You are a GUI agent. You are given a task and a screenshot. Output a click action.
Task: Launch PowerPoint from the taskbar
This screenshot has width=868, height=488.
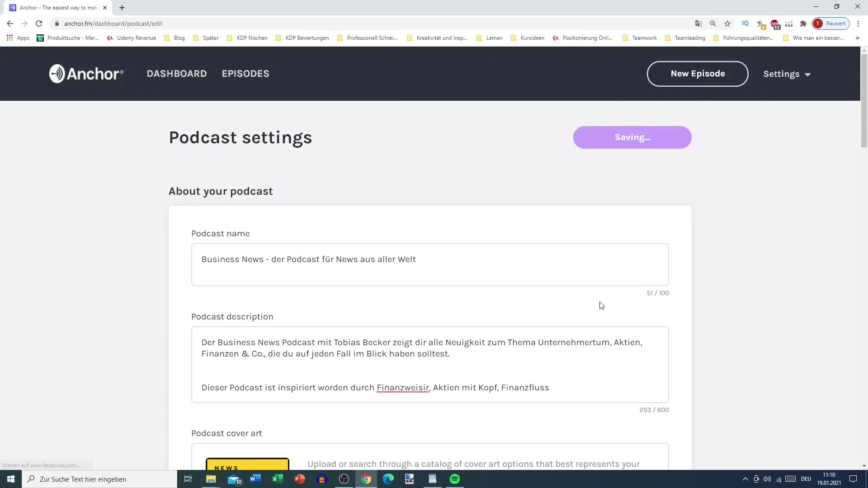pyautogui.click(x=300, y=479)
